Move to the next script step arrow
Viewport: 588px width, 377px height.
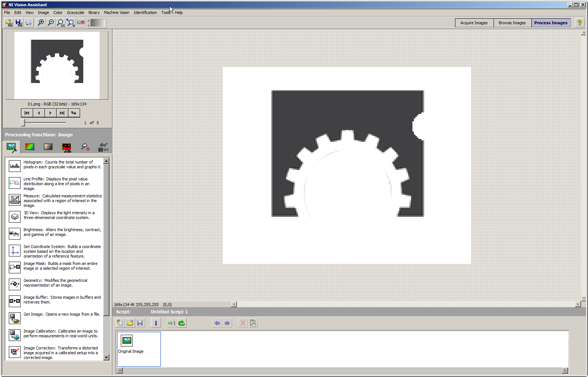[x=227, y=323]
